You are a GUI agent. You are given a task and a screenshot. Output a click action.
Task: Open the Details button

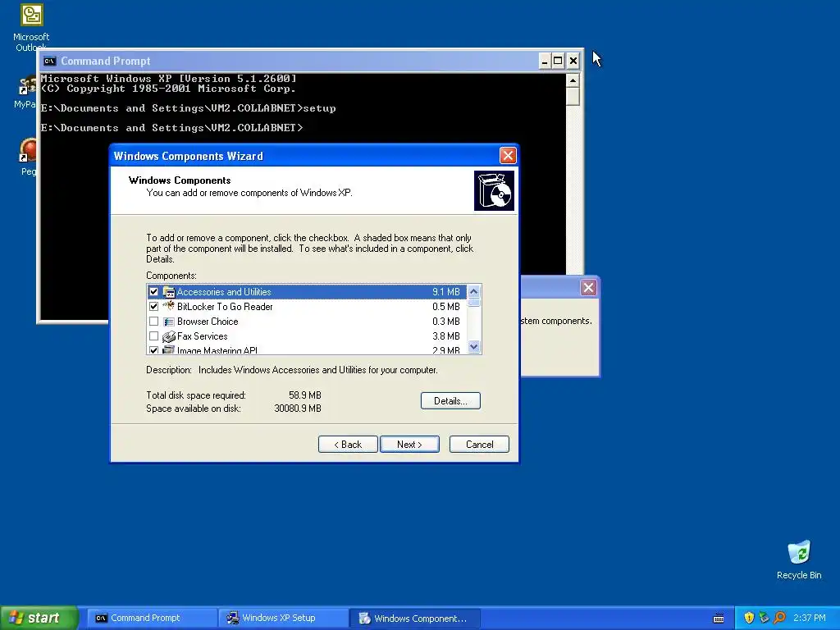coord(450,400)
